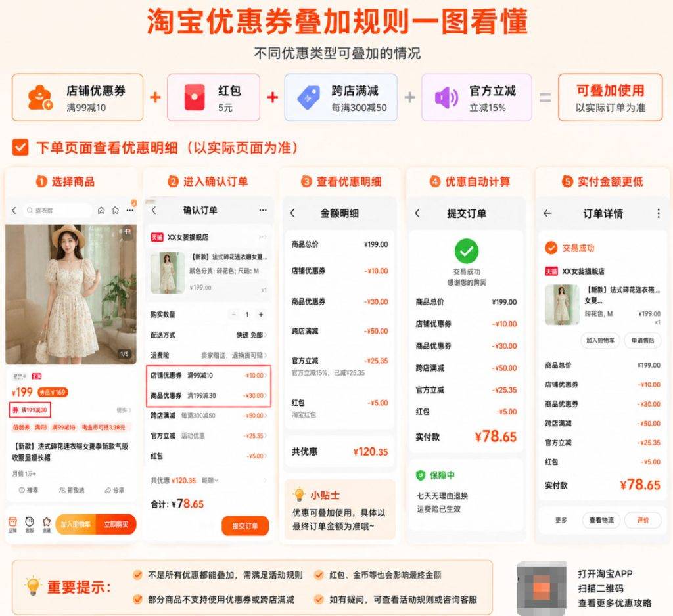The width and height of the screenshot is (673, 616).
Task: Click the blurred QR code image
Action: 542,588
